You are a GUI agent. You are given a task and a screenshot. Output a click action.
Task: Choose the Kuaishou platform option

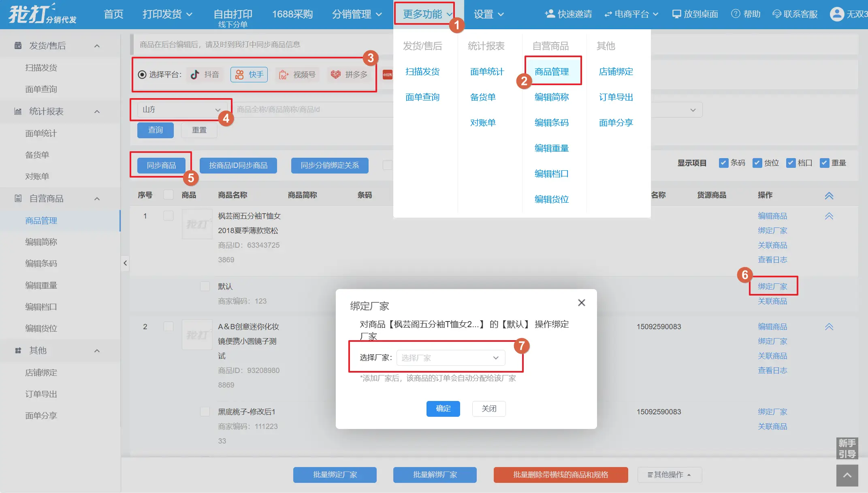[249, 75]
